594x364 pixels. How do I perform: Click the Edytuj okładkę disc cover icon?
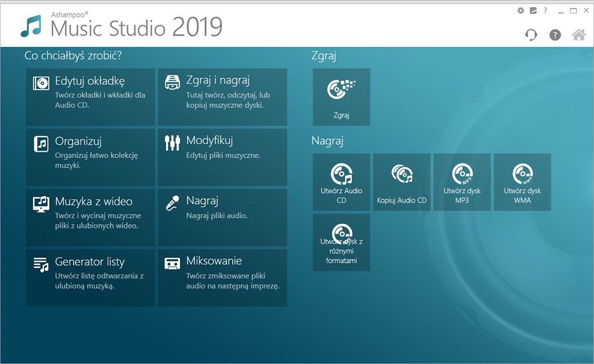click(41, 83)
